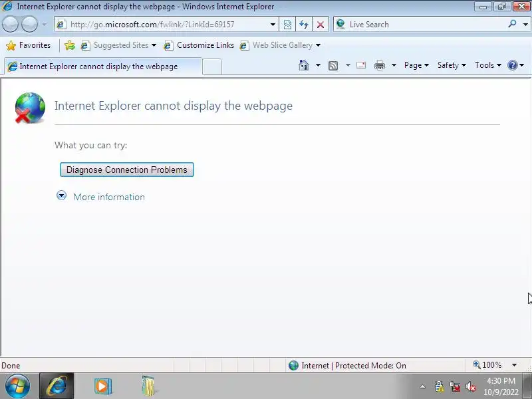Open the Windows Start menu
The height and width of the screenshot is (399, 532).
point(18,386)
